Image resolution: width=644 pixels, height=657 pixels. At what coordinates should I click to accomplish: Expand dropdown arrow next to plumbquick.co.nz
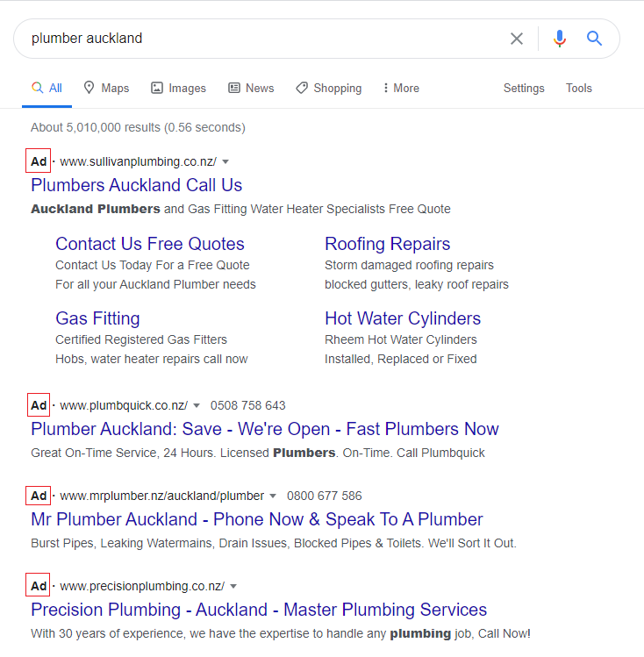[x=196, y=405]
